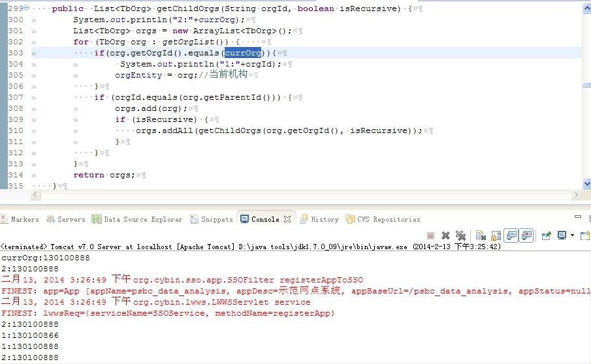This screenshot has height=364, width=591.
Task: Click the Terminate (stop) console icon
Action: (x=430, y=235)
